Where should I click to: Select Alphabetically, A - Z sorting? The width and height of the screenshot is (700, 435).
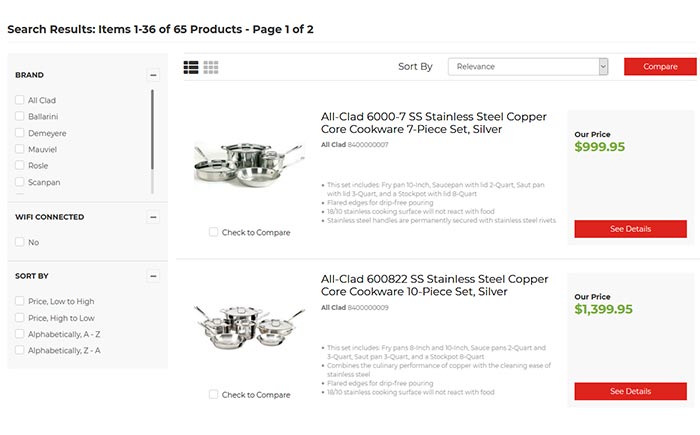(20, 334)
